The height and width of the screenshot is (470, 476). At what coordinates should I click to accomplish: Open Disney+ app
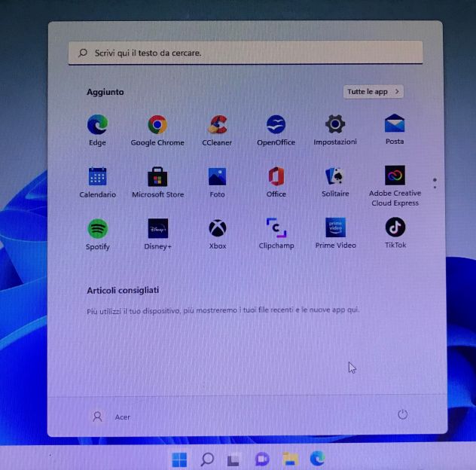[x=158, y=233]
